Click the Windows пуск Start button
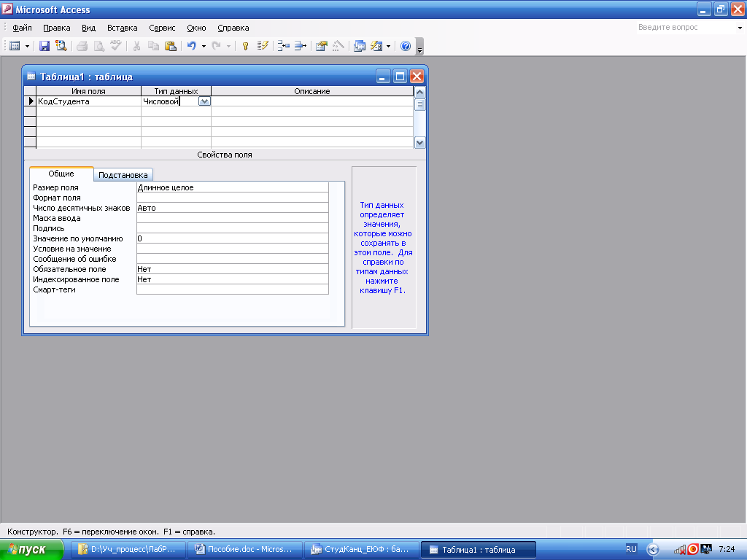This screenshot has height=560, width=747. click(31, 550)
